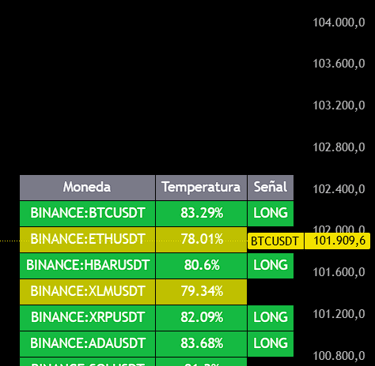
Task: Select the BINANCE:BTCUSDT cell
Action: point(87,213)
